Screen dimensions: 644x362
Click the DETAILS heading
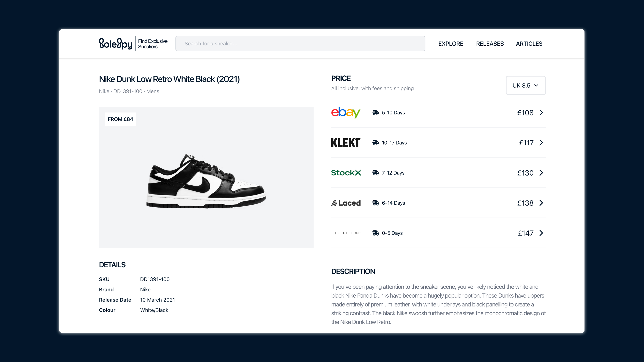pyautogui.click(x=112, y=265)
